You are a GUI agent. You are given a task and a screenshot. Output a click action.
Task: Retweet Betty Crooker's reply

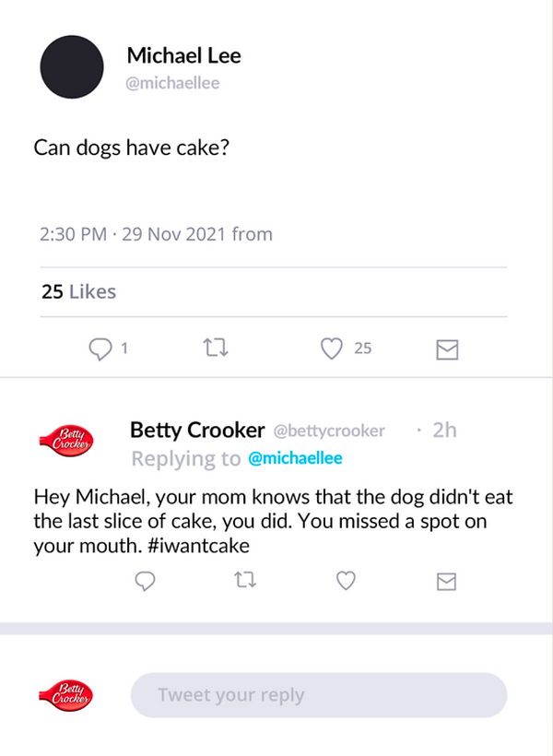[x=244, y=580]
